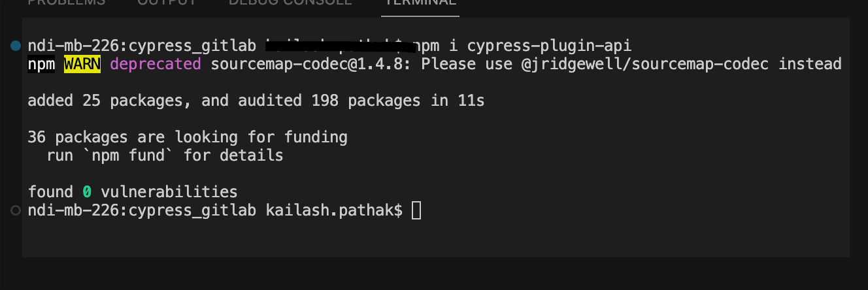Image resolution: width=868 pixels, height=290 pixels.
Task: Click the sourcemap-codec@1.4.8 text
Action: (x=311, y=64)
